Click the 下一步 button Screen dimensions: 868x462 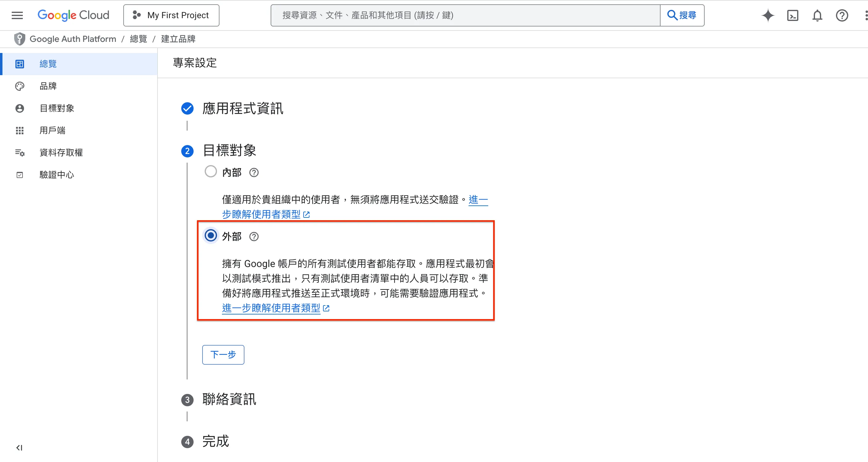tap(223, 355)
